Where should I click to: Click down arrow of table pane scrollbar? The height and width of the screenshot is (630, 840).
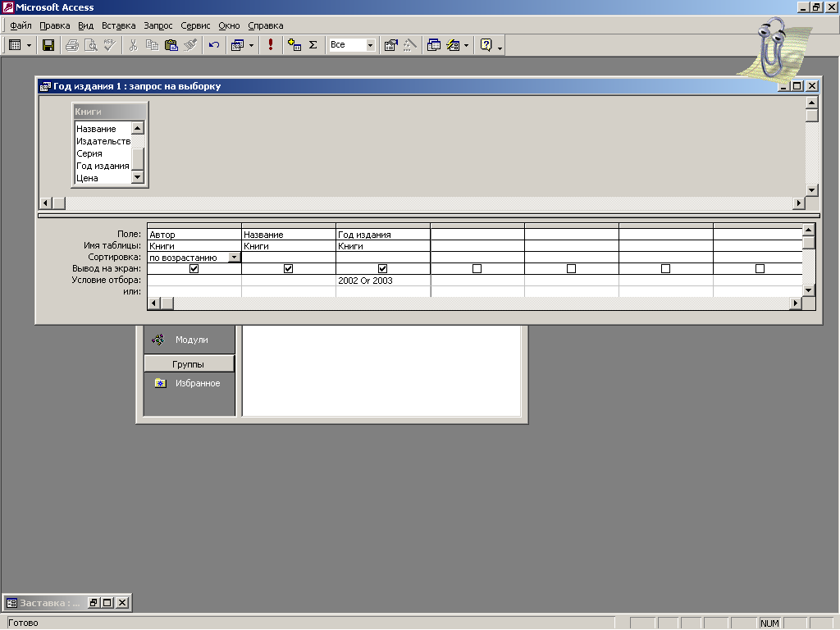coord(811,190)
